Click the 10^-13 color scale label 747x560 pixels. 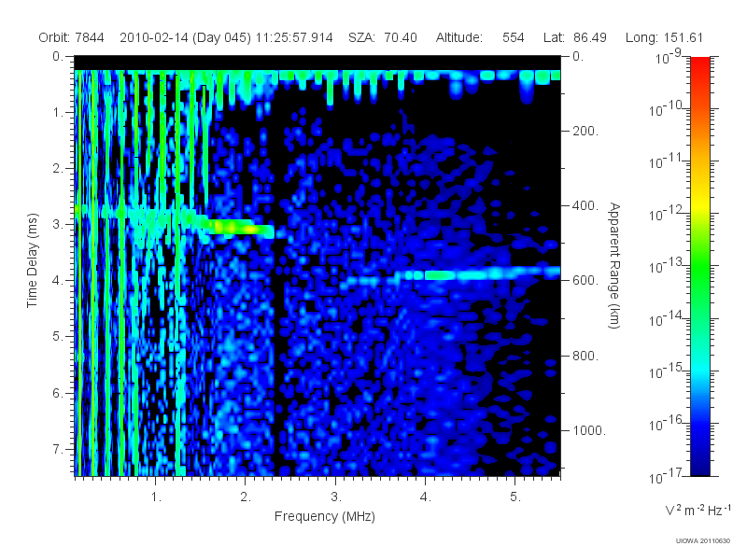tap(667, 265)
